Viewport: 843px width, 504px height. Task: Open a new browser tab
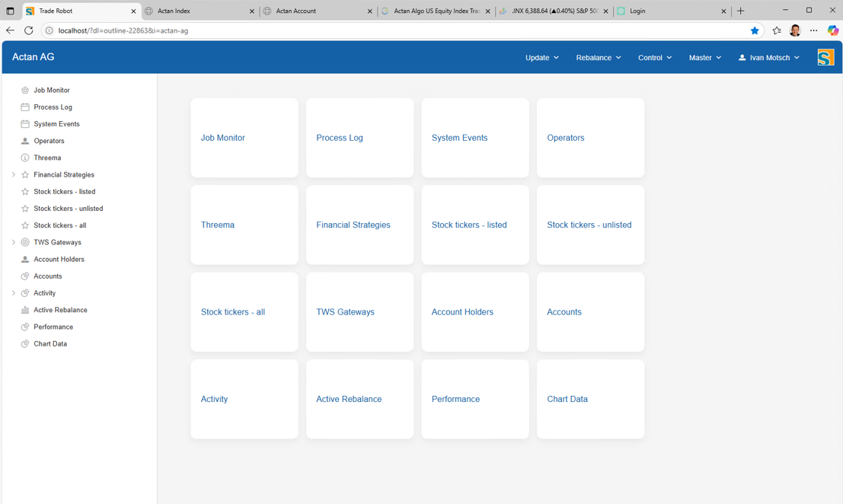pos(740,11)
